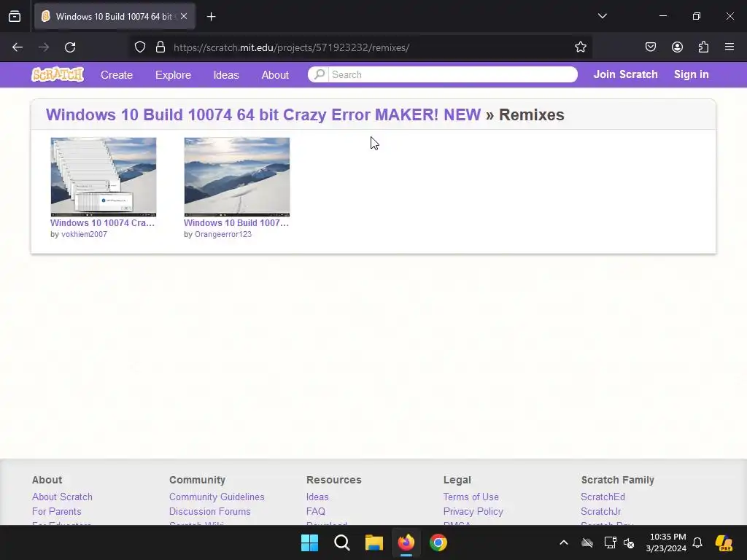Open the Save to Pocket icon
The height and width of the screenshot is (560, 747).
pyautogui.click(x=650, y=47)
